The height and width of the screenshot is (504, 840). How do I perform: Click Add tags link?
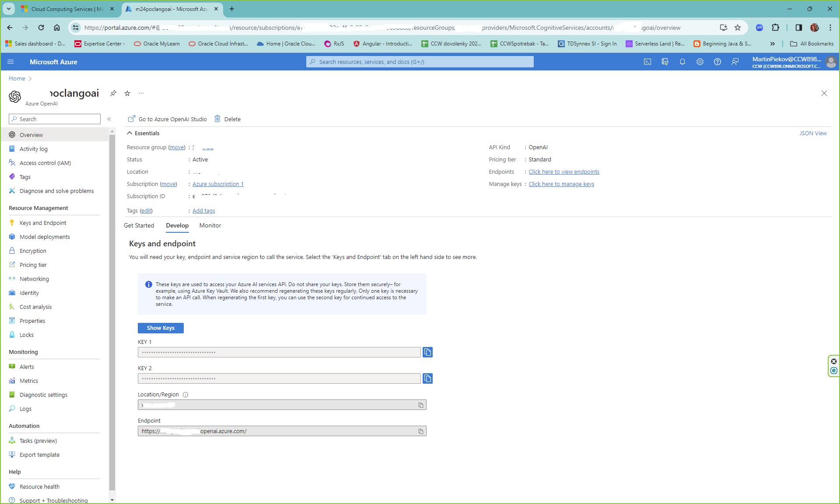tap(203, 211)
